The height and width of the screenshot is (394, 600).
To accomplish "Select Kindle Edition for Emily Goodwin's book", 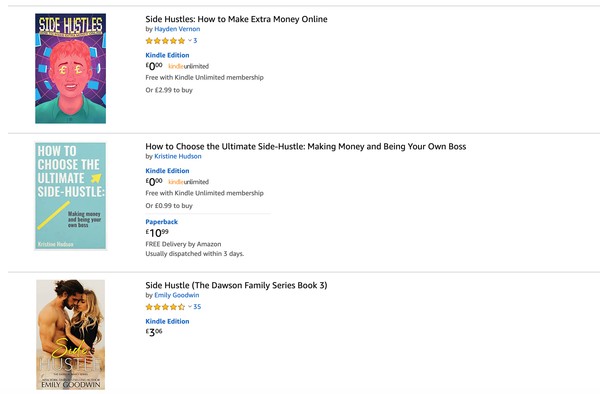I will 167,322.
